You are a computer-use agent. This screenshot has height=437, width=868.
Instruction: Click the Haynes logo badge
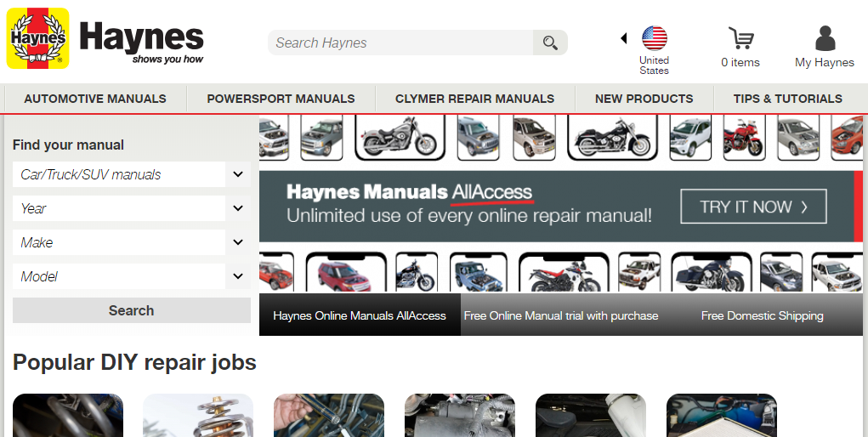(37, 38)
